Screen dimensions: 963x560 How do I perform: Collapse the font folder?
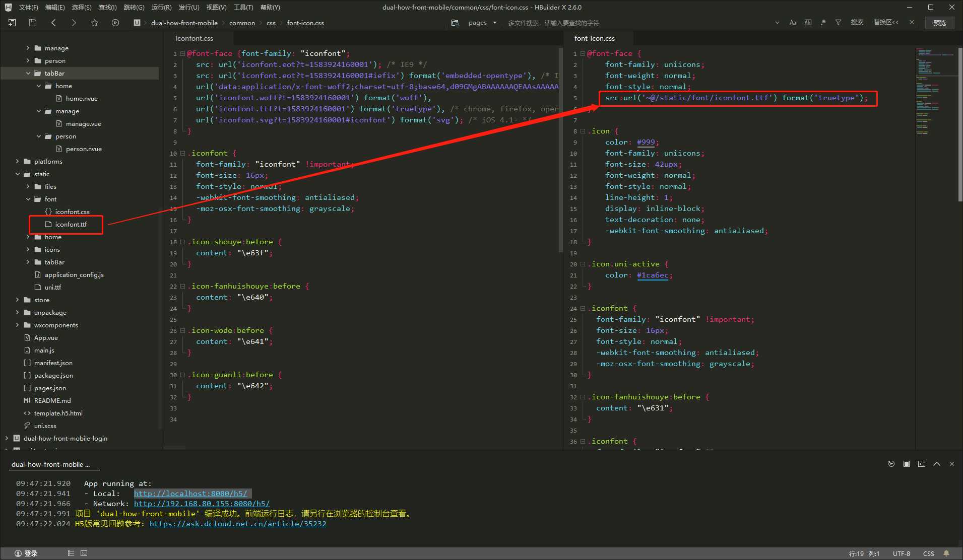point(28,199)
